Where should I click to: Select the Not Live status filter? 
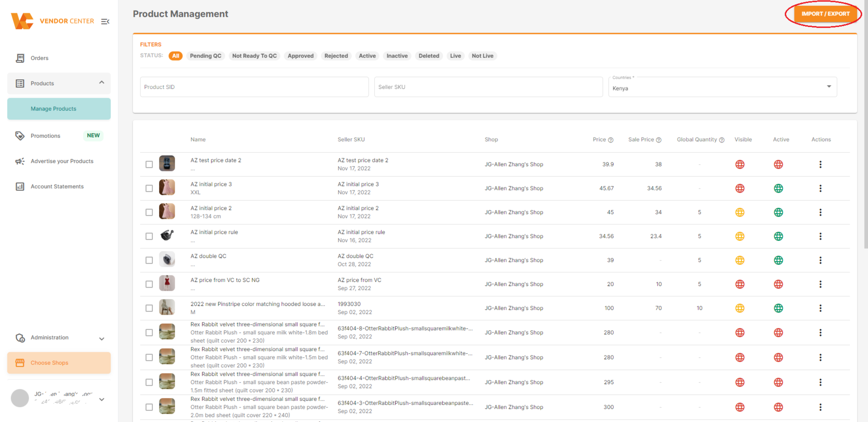482,56
